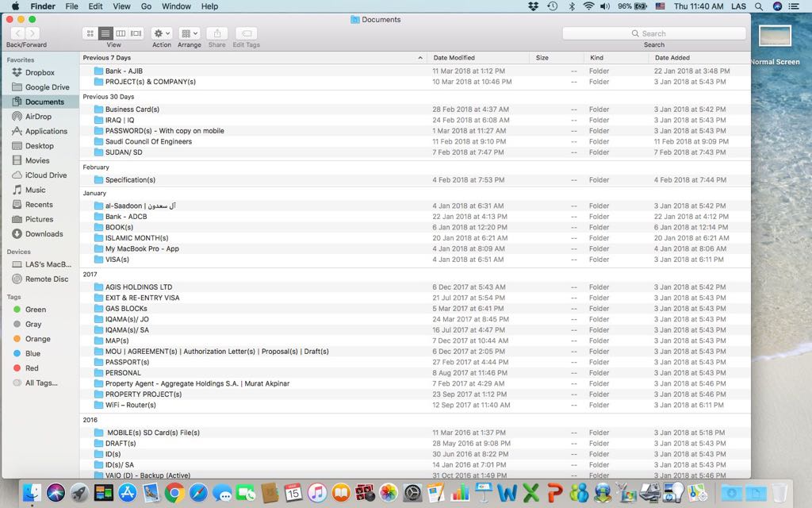Open the Arrange dropdown in toolbar
Viewport: 812px width, 508px height.
coord(189,33)
